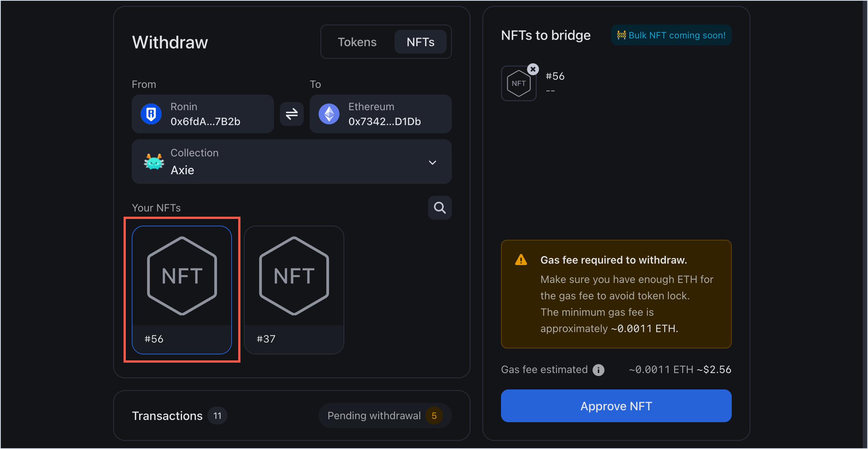
Task: Click the Ethereum network logo icon
Action: [x=329, y=114]
